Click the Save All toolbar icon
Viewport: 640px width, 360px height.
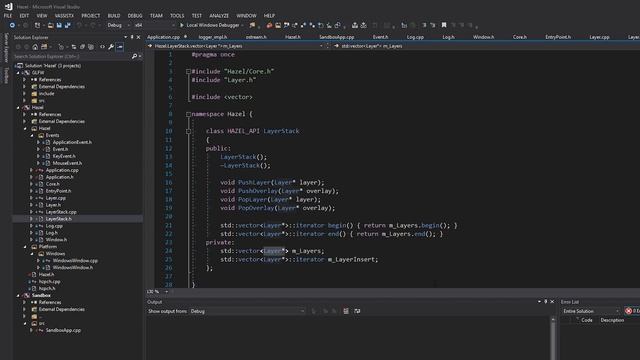point(68,25)
